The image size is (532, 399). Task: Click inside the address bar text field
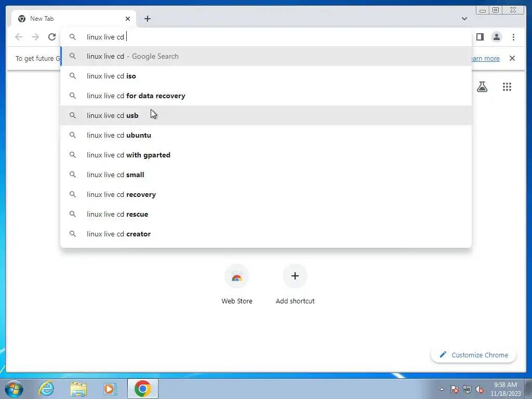(x=266, y=37)
